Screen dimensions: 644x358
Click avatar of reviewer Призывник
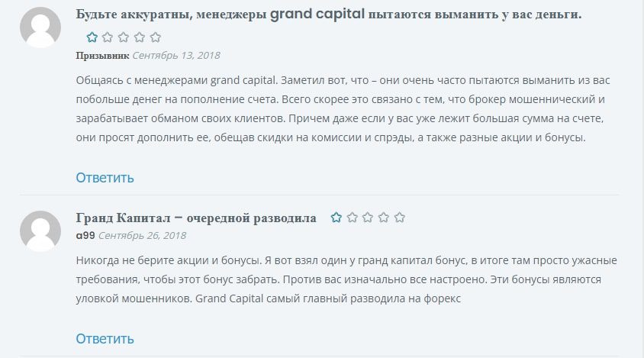pyautogui.click(x=40, y=27)
